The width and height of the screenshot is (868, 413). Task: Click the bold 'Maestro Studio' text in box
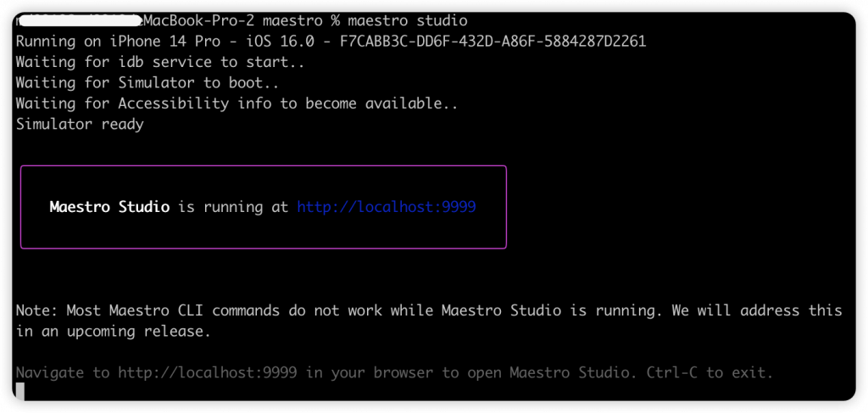coord(109,207)
